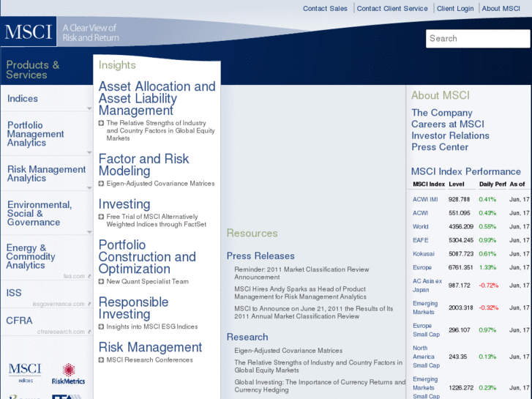
Task: Click the Emerging Markets index link
Action: [x=425, y=308]
